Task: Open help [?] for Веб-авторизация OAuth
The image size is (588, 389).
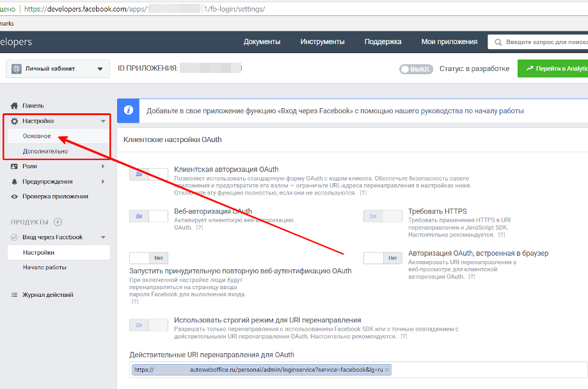Action: point(200,228)
